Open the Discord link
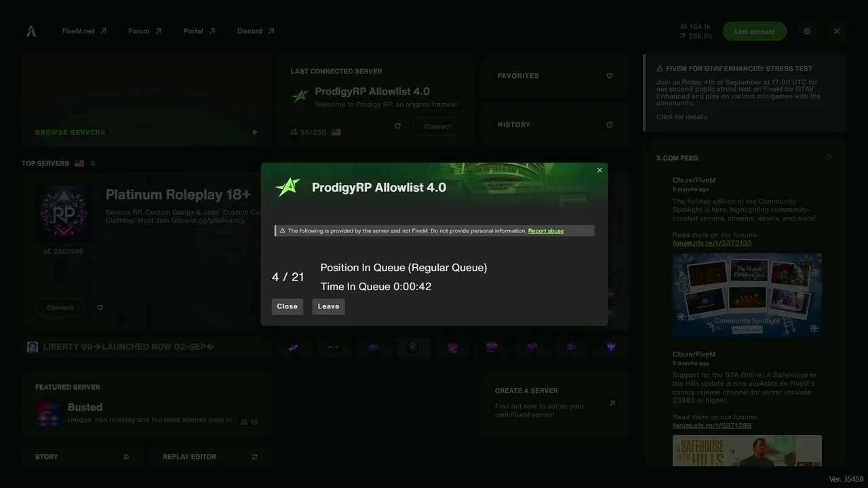 [x=256, y=31]
